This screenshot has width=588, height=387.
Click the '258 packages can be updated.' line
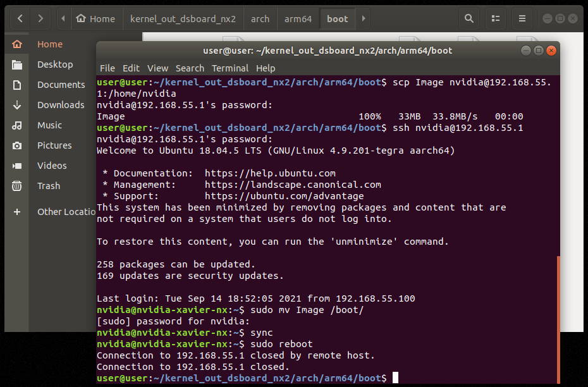tap(176, 264)
